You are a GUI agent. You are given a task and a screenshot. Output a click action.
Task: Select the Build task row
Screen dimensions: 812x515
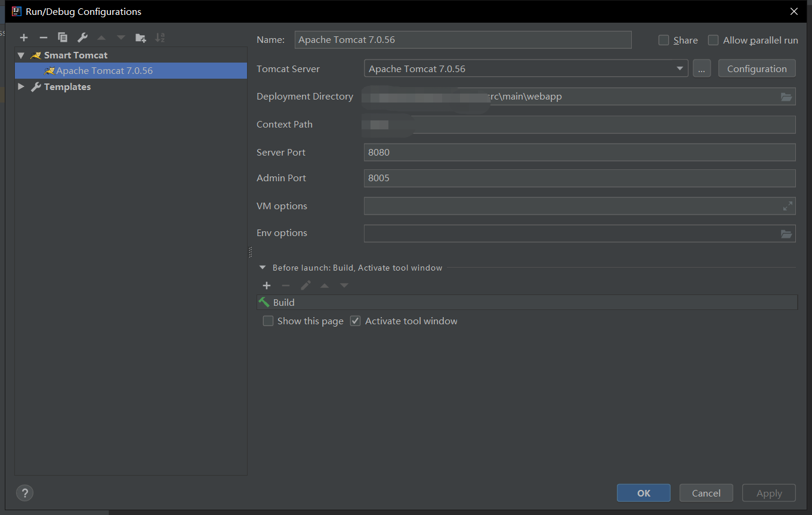[527, 302]
